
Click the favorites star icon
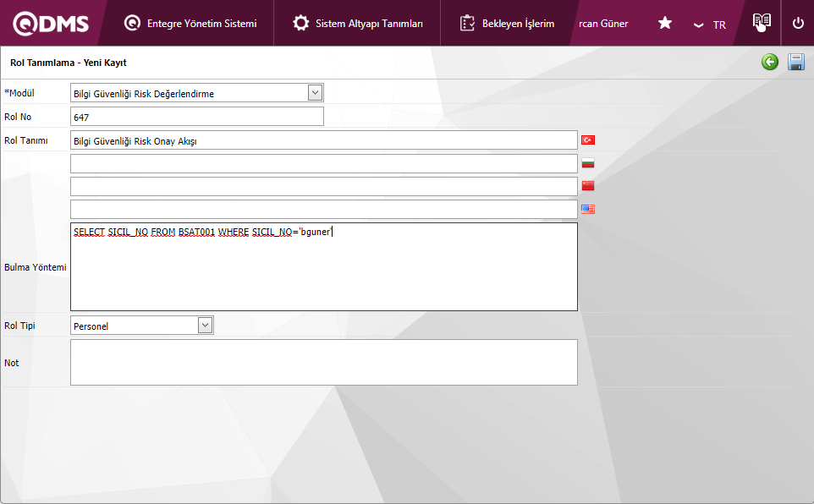pyautogui.click(x=665, y=23)
